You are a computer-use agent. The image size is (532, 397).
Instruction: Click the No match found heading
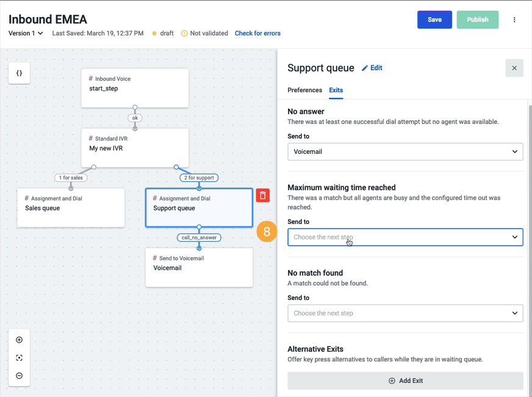pos(315,273)
